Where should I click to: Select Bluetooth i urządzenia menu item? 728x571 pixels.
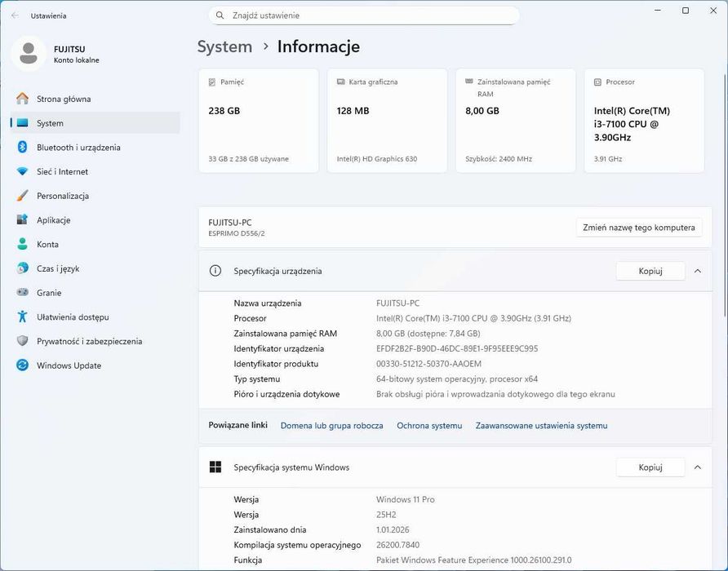(x=95, y=147)
